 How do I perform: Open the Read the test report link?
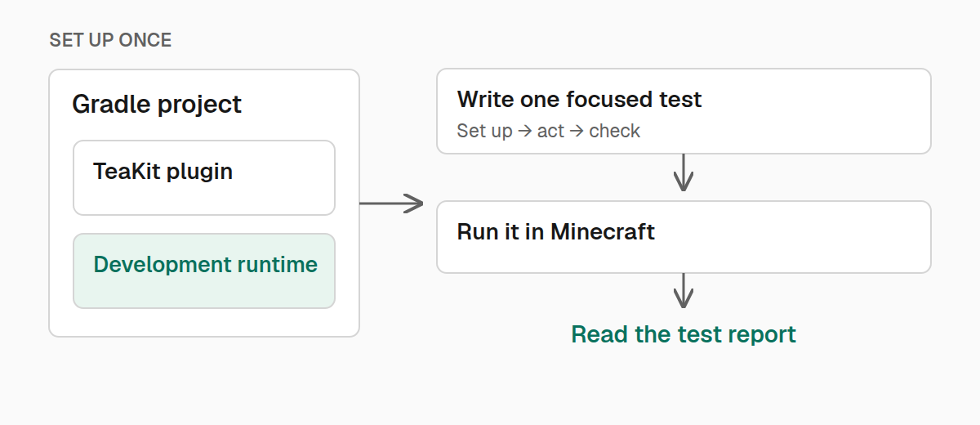click(x=684, y=334)
